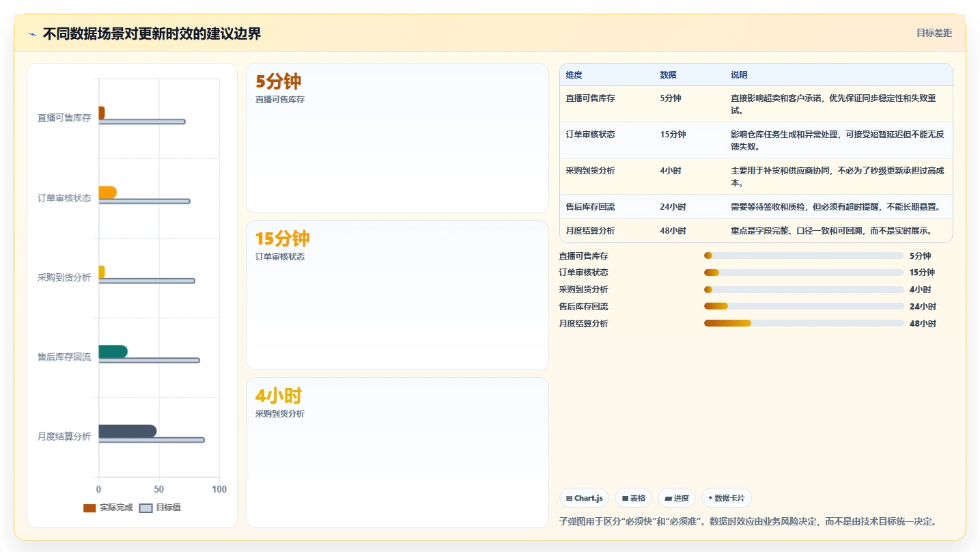Toggle the 目标值 legend entry
Image resolution: width=980 pixels, height=552 pixels.
point(160,508)
